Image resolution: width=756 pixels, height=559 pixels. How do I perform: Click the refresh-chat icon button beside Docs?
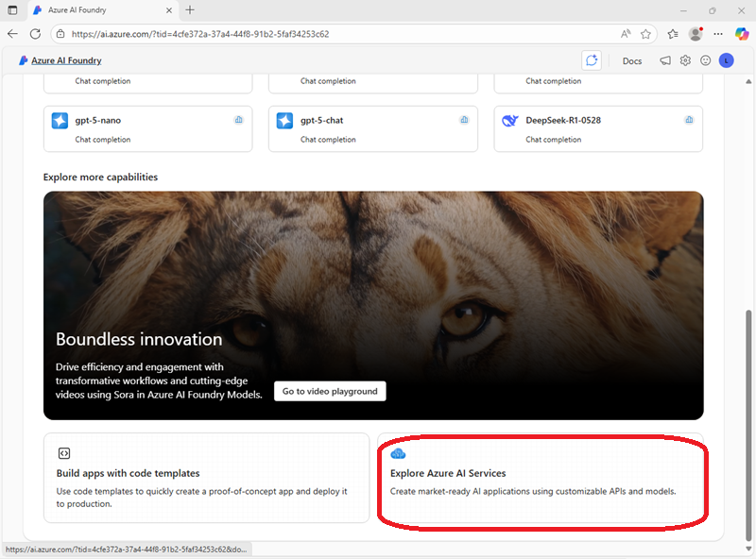[592, 60]
